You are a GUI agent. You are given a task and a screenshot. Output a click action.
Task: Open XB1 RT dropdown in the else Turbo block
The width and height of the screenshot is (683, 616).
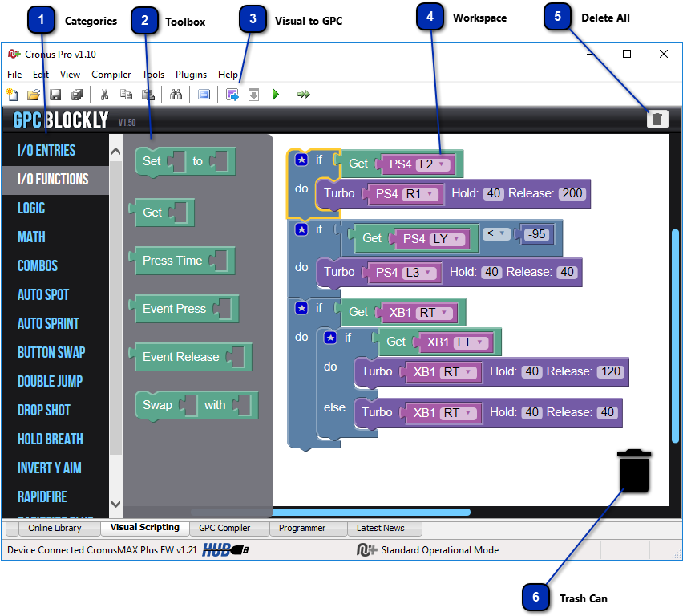coord(459,413)
